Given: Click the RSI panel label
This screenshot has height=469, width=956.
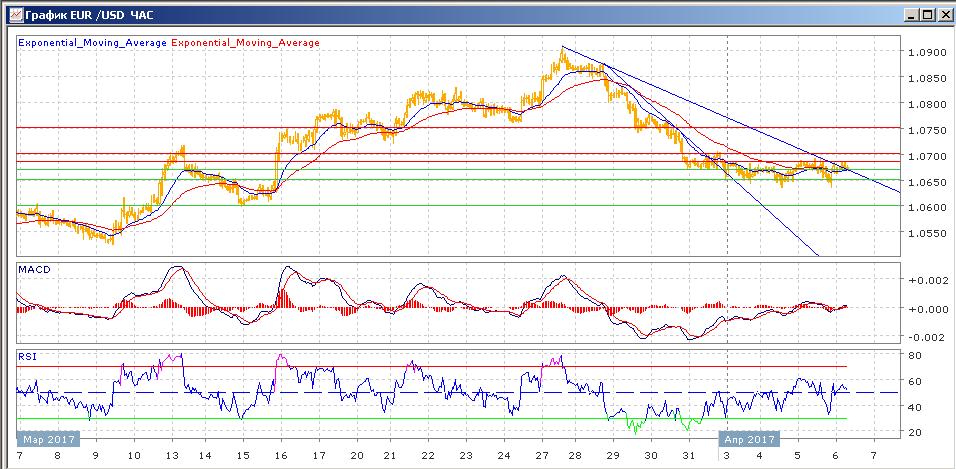Looking at the screenshot, I should (27, 357).
